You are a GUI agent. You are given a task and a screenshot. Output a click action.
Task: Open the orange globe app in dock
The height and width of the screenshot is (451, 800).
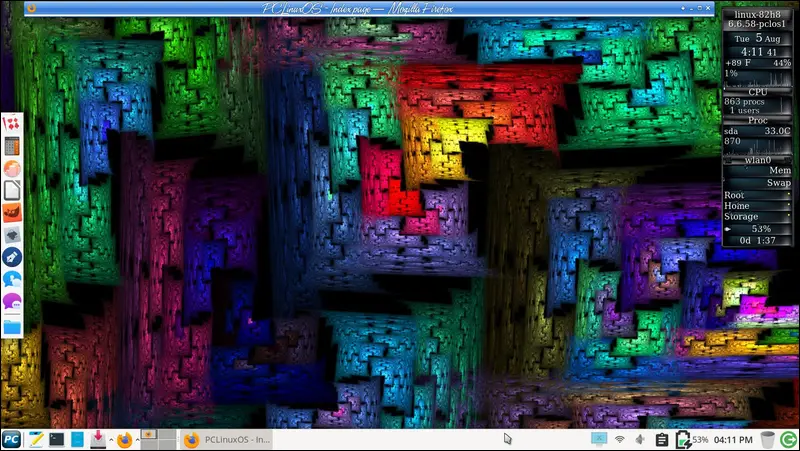(12, 168)
